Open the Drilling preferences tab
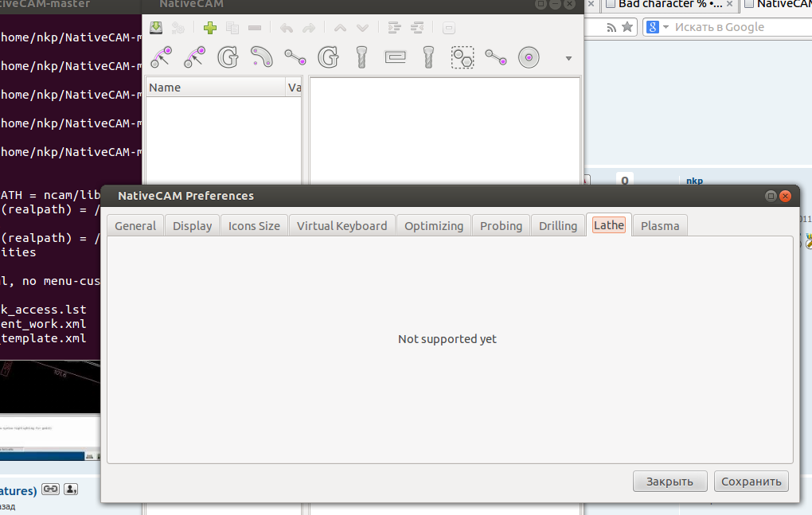This screenshot has width=812, height=515. click(558, 226)
